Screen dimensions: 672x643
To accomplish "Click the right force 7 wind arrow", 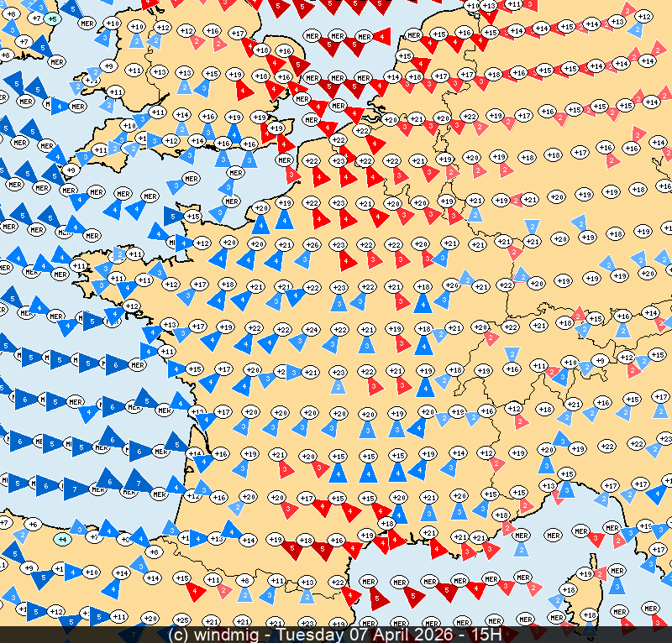I will [x=132, y=482].
